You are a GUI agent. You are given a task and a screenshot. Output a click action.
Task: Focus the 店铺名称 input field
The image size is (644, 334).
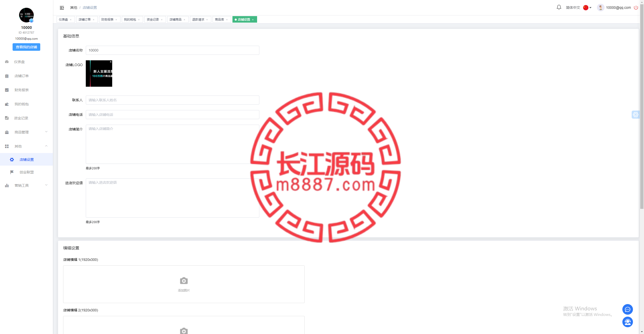pyautogui.click(x=173, y=50)
